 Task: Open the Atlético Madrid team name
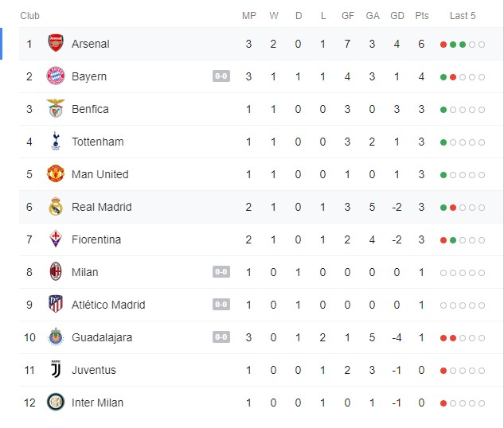click(108, 305)
